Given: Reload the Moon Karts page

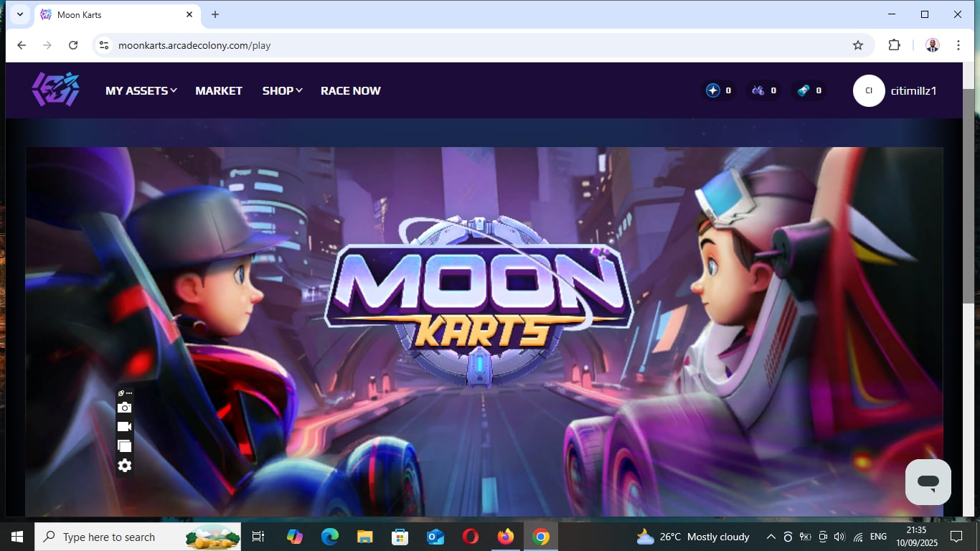Looking at the screenshot, I should 73,45.
